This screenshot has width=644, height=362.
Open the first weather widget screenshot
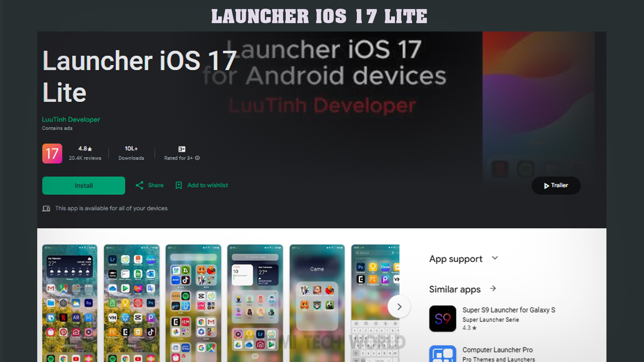(x=70, y=303)
